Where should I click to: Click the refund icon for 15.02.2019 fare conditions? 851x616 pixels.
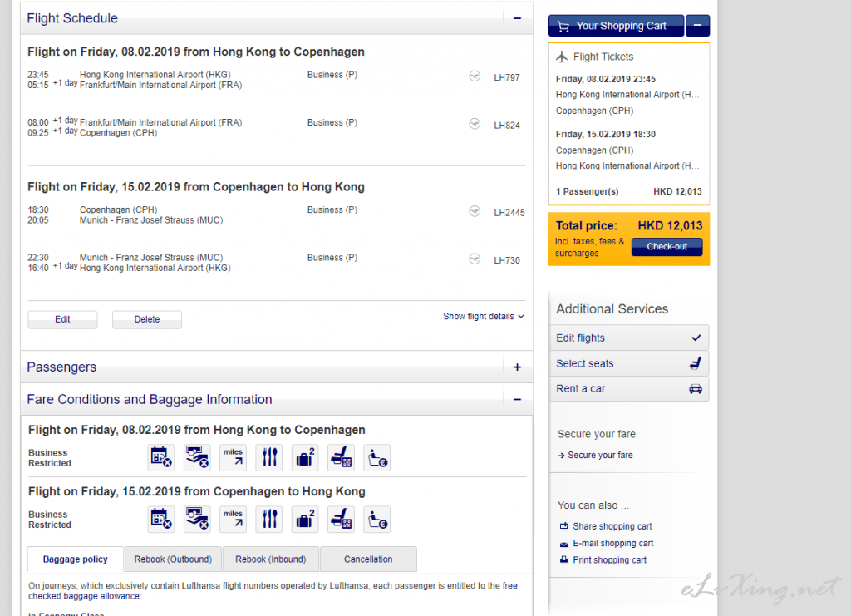pos(197,520)
